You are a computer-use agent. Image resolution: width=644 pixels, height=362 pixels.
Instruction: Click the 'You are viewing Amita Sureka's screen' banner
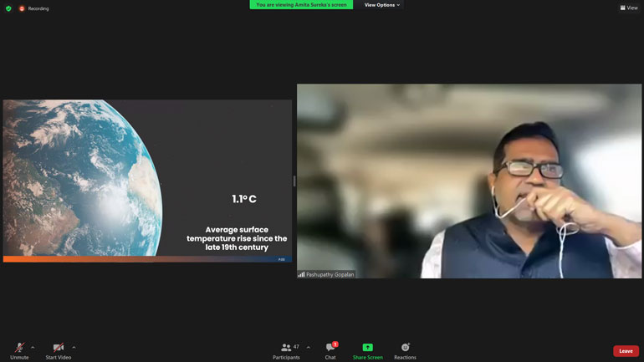(x=301, y=5)
